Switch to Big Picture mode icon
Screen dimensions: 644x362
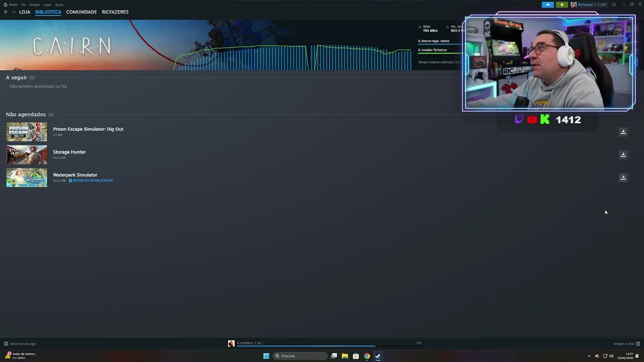614,5
